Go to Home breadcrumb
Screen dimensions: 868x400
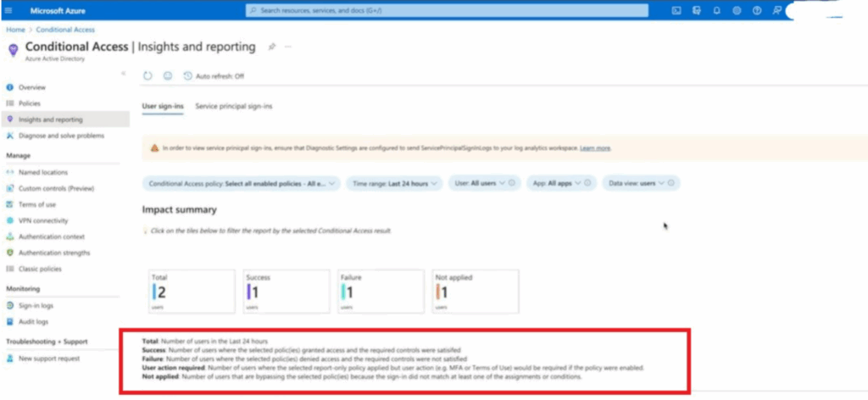pos(15,30)
